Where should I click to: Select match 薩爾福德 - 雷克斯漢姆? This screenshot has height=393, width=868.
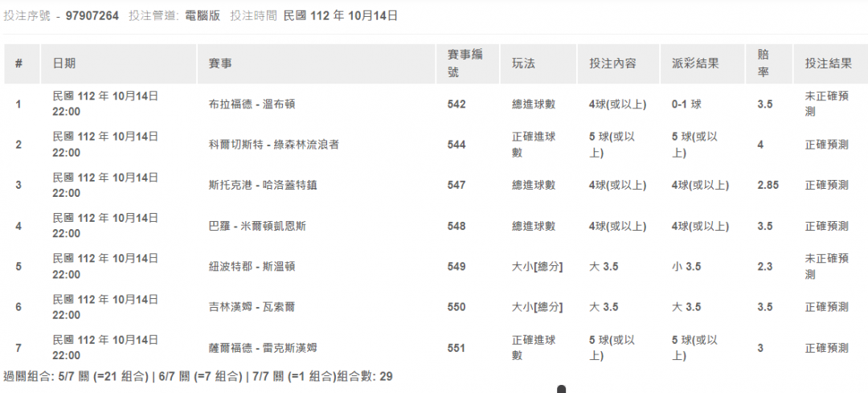coord(262,348)
